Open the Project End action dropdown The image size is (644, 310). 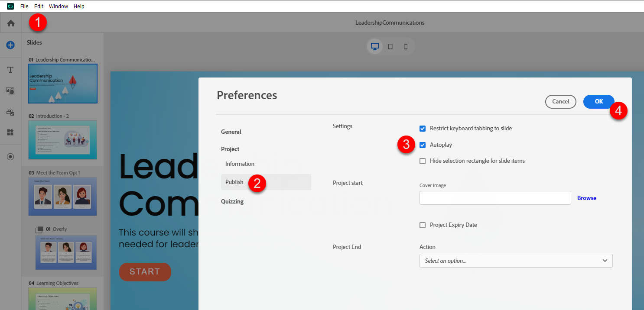(x=516, y=261)
